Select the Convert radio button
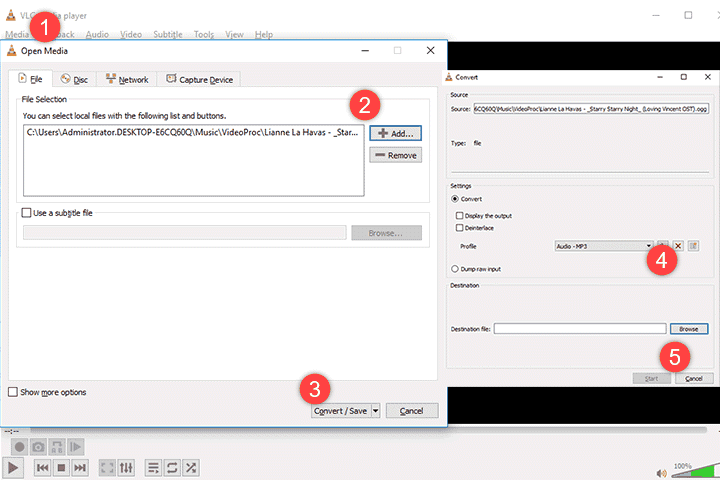Viewport: 720px width, 480px height. click(x=455, y=199)
